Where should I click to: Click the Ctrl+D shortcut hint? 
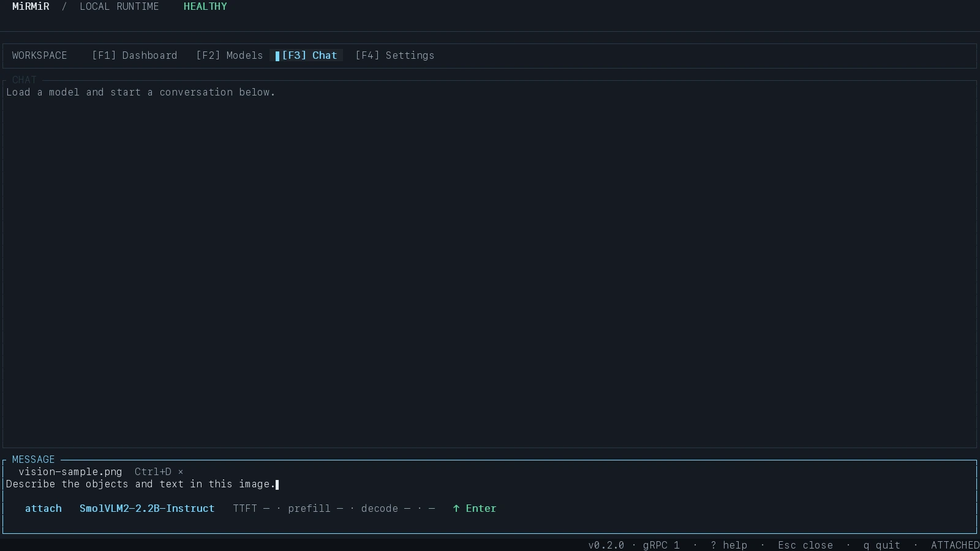coord(153,472)
